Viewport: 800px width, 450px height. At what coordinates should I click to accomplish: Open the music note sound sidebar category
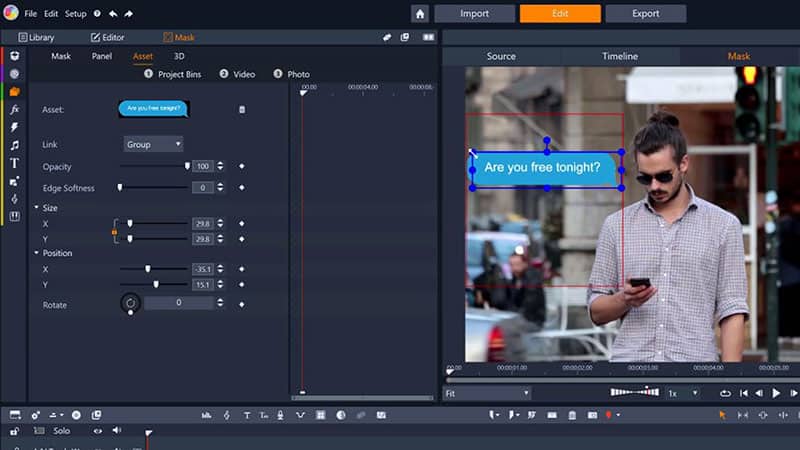pos(14,145)
